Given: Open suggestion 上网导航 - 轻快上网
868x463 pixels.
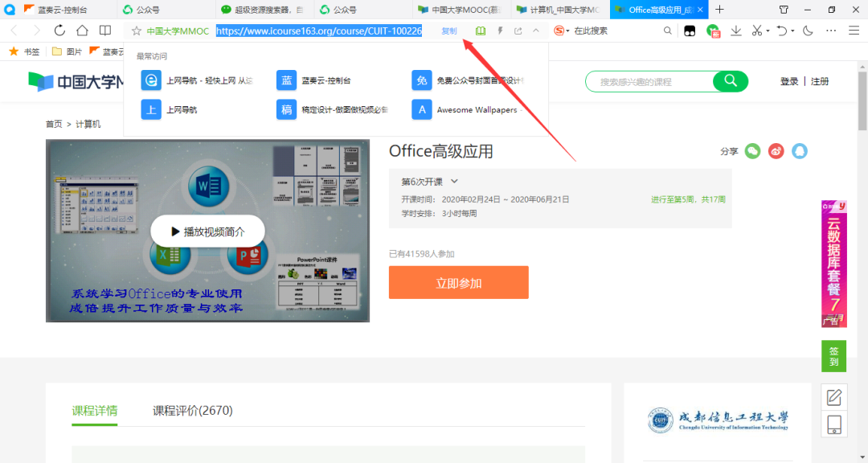Looking at the screenshot, I should coord(197,80).
